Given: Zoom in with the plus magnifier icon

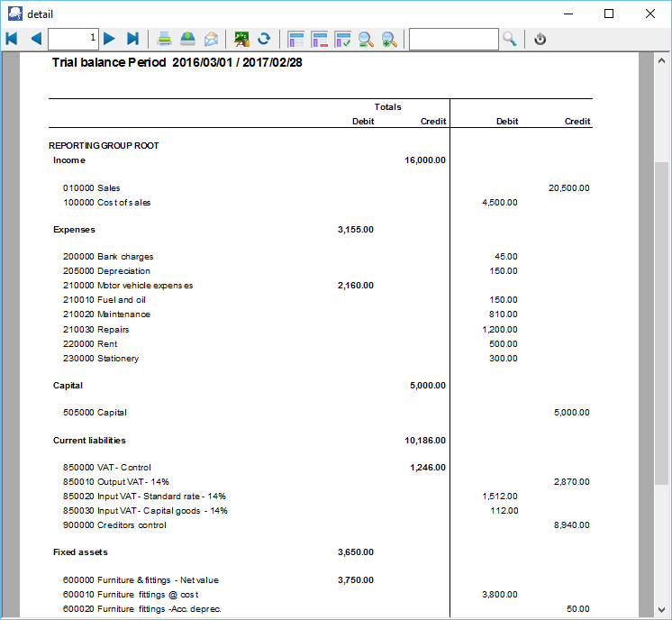Looking at the screenshot, I should click(389, 39).
